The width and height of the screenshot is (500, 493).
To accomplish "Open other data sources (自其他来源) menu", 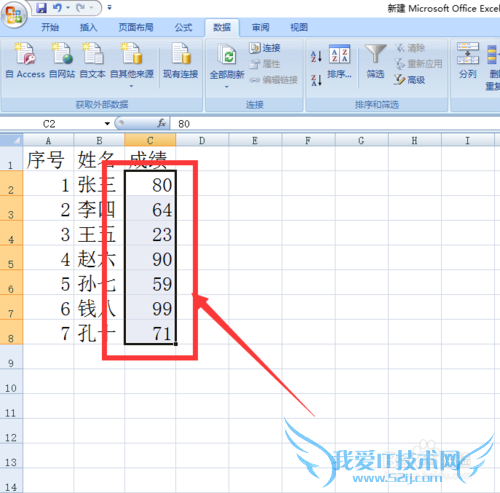I will click(132, 64).
